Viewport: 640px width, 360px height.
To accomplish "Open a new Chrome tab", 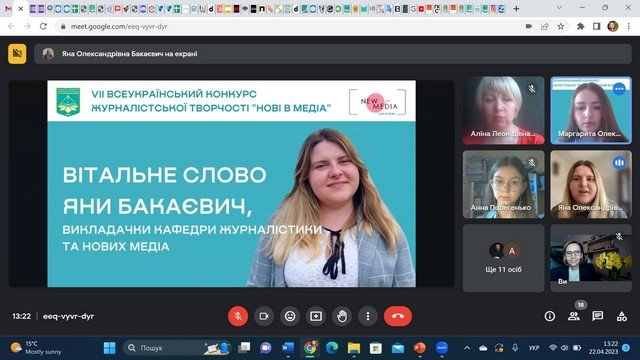I will (516, 9).
